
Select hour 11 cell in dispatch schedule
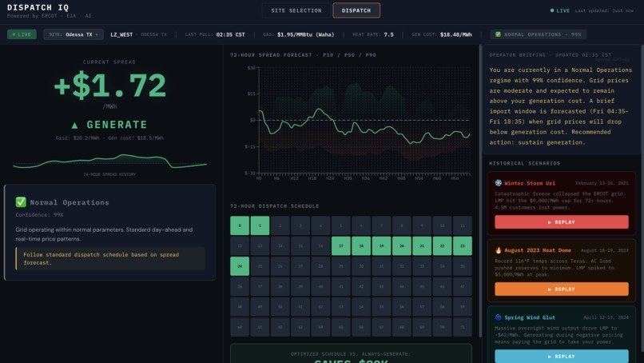(x=463, y=225)
